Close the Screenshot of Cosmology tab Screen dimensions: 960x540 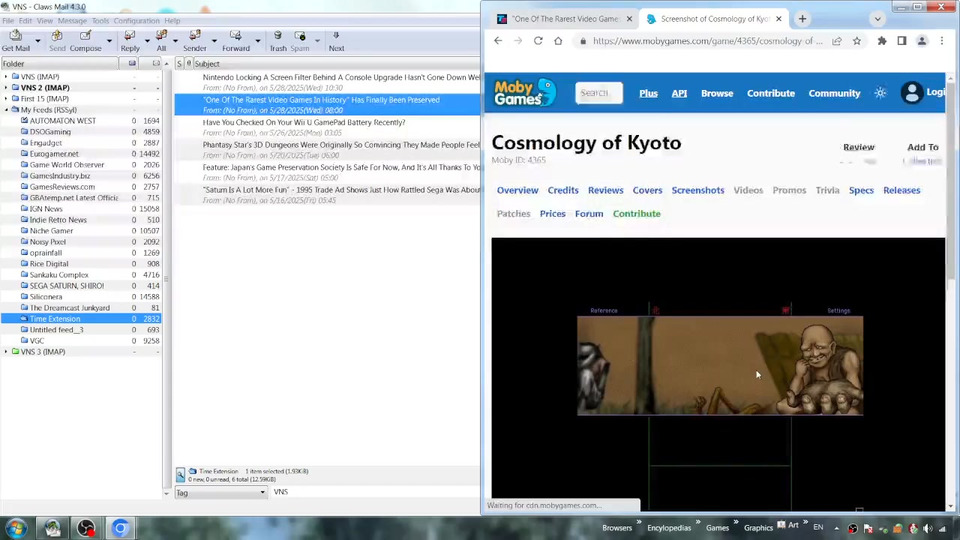[x=779, y=19]
